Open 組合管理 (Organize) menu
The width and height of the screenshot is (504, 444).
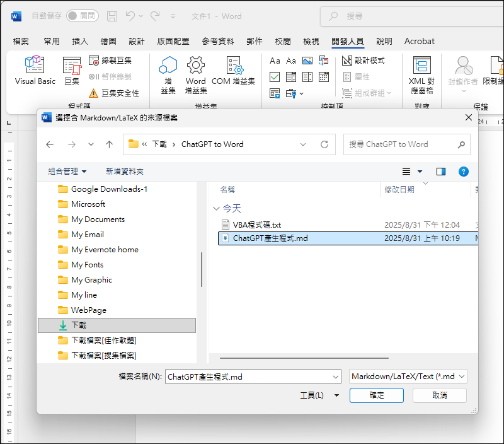[x=67, y=172]
